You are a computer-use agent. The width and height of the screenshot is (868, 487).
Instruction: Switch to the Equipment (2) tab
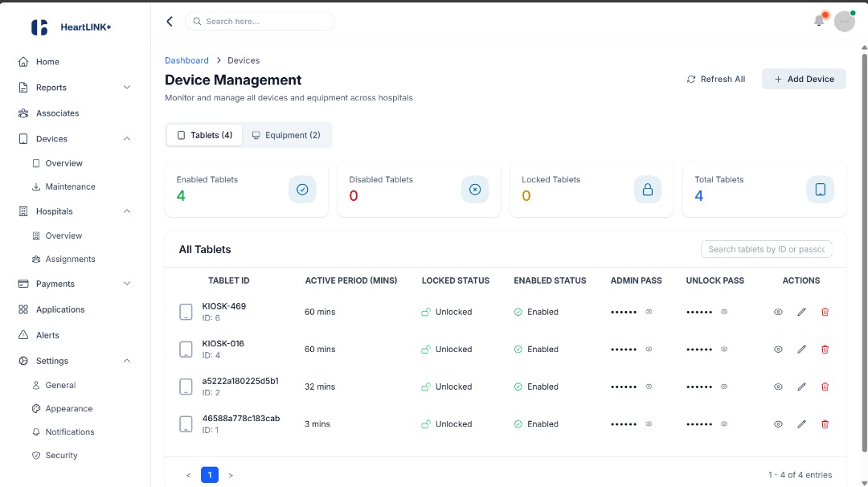click(286, 135)
